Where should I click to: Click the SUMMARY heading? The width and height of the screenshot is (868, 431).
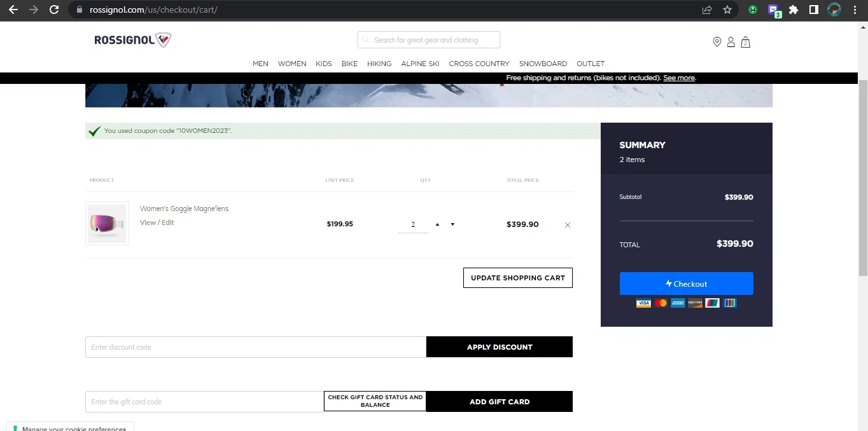coord(642,145)
